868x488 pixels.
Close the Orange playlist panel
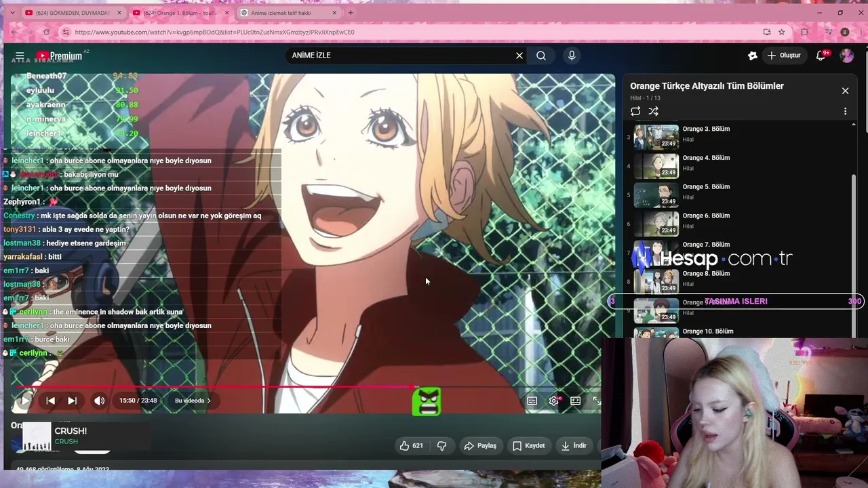pos(845,91)
